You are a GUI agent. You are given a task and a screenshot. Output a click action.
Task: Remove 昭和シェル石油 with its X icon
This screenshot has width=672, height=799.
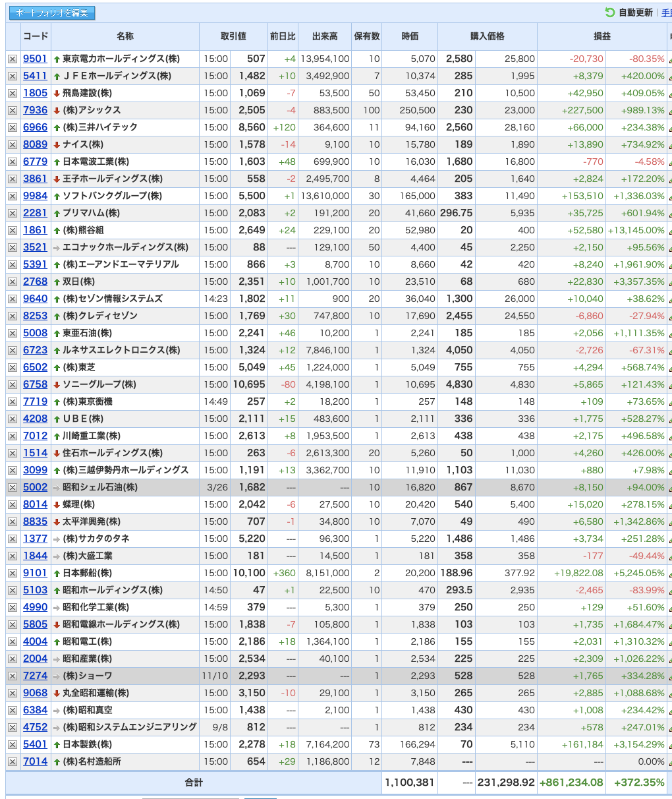(x=13, y=487)
